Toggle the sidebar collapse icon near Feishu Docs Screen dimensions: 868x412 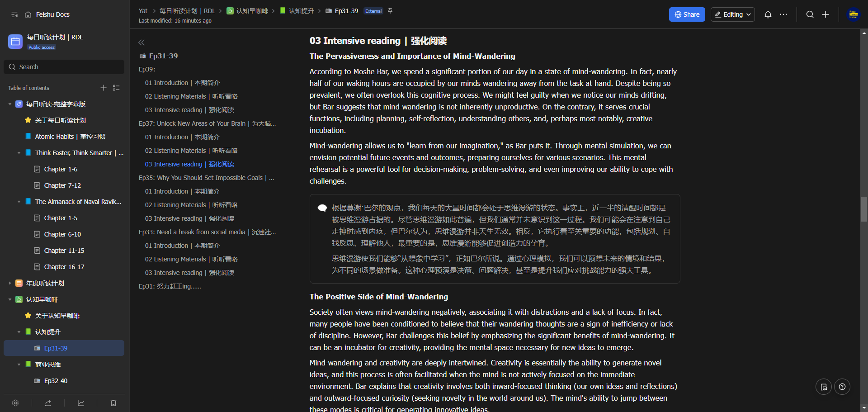click(x=14, y=14)
